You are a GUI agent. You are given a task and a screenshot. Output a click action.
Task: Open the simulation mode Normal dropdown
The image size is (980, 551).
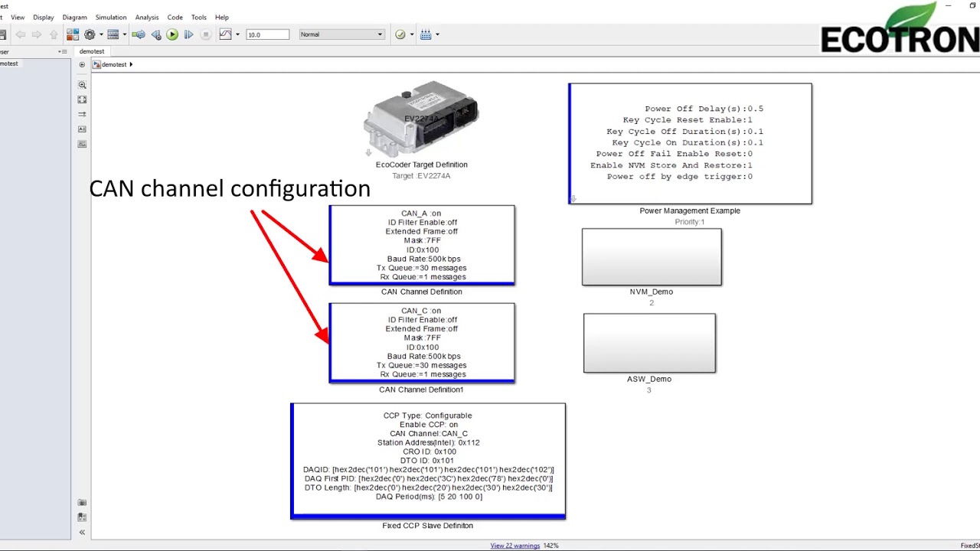[x=341, y=34]
